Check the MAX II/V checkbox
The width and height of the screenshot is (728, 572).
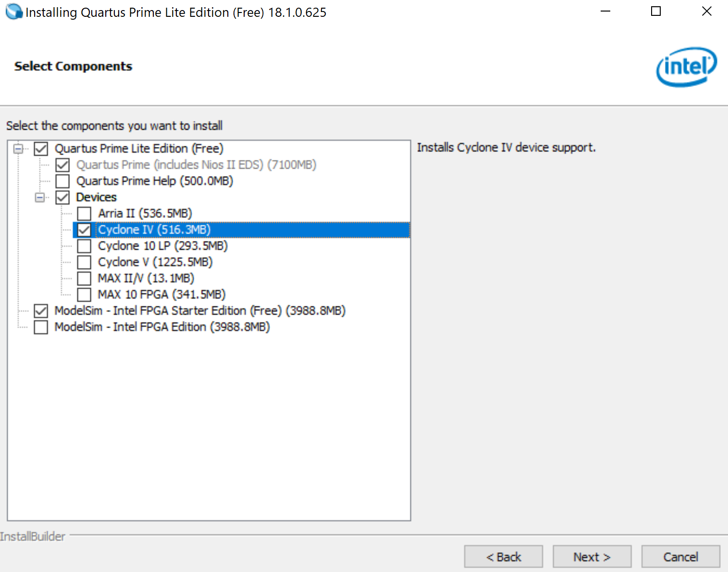pyautogui.click(x=84, y=279)
